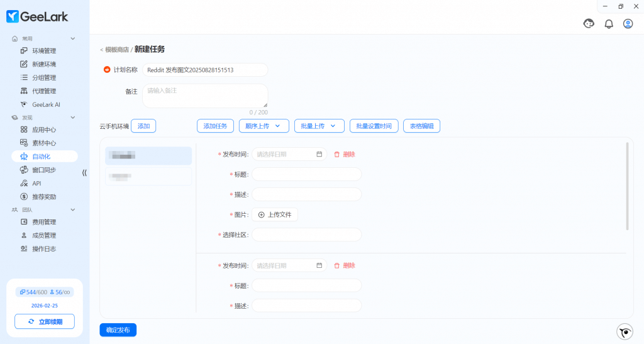Click the 确定发布 button
Screen dimensions: 644x344
118,330
